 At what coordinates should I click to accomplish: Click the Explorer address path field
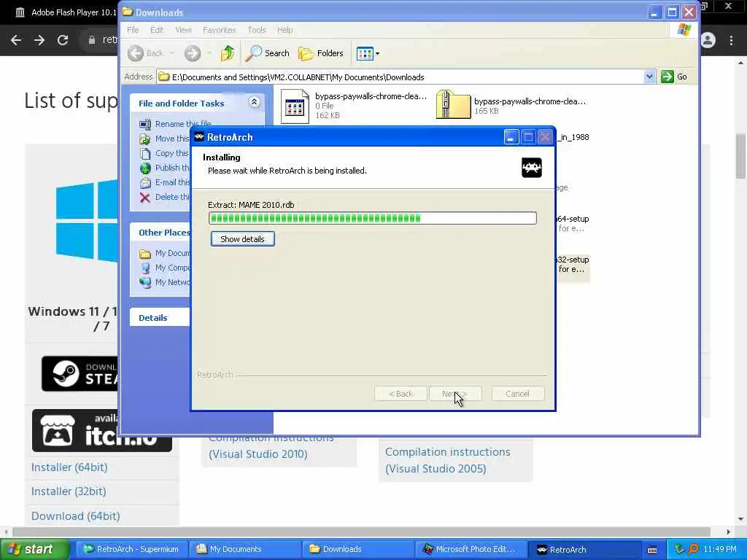point(400,77)
